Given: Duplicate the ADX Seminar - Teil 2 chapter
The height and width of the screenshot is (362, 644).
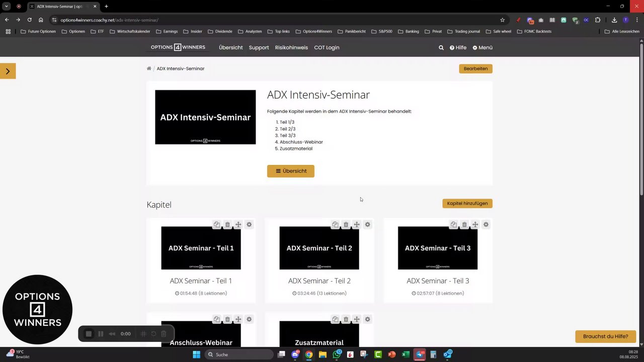Looking at the screenshot, I should coord(335,225).
